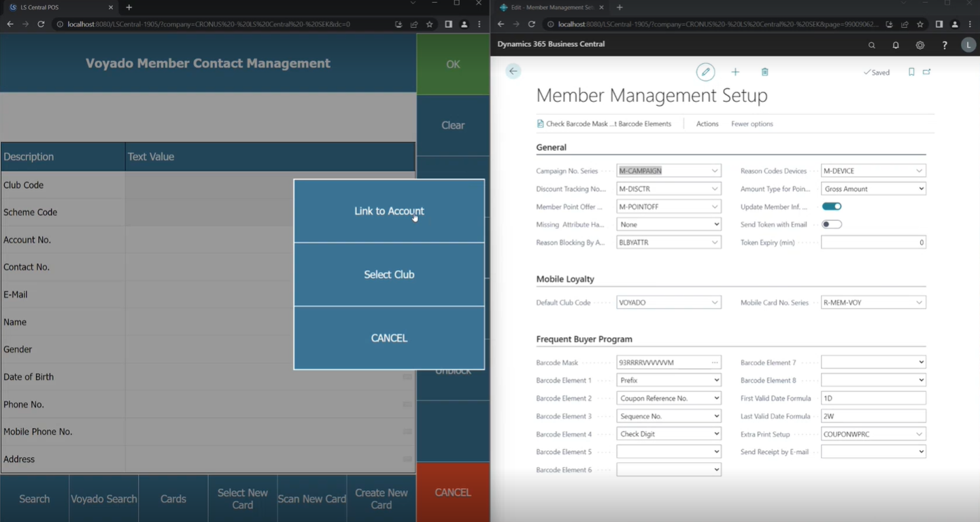Open new tab in LS Central POS browser
Screen dimensions: 980x522
pos(129,7)
